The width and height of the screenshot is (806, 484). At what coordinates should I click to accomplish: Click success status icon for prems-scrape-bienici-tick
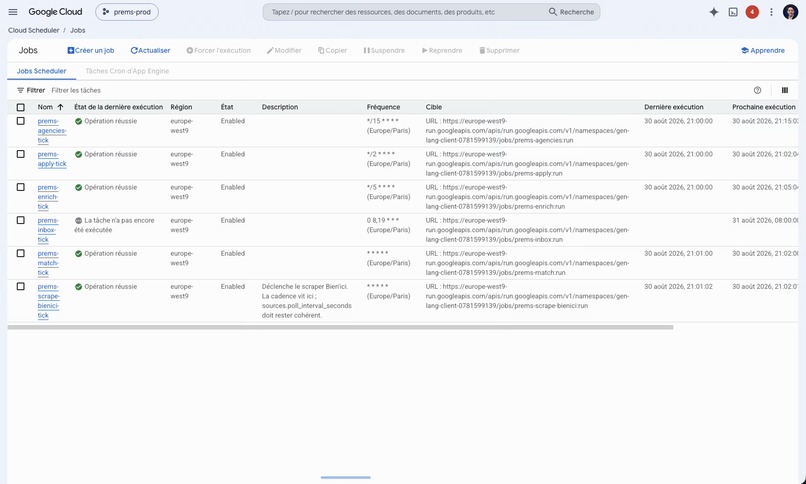[79, 287]
